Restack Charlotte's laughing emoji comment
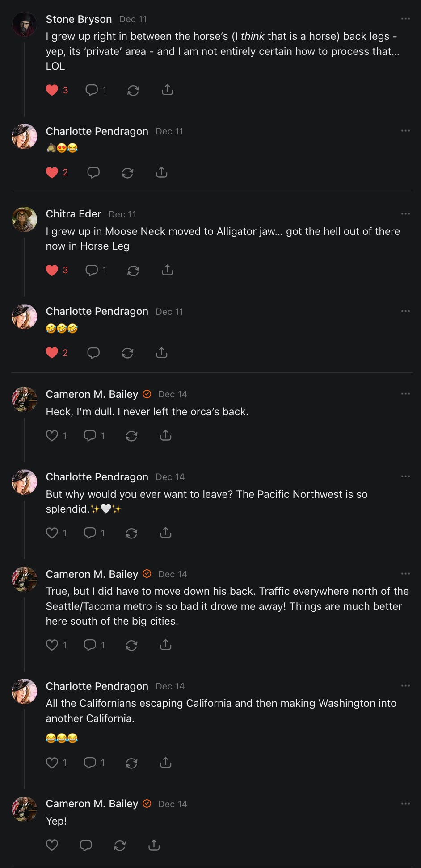This screenshot has width=421, height=868. tap(127, 353)
